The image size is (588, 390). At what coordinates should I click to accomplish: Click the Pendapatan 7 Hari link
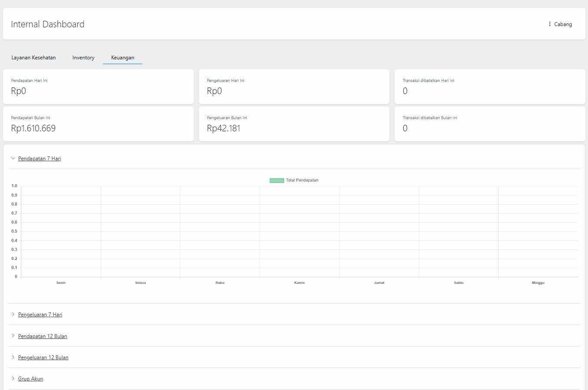(39, 159)
